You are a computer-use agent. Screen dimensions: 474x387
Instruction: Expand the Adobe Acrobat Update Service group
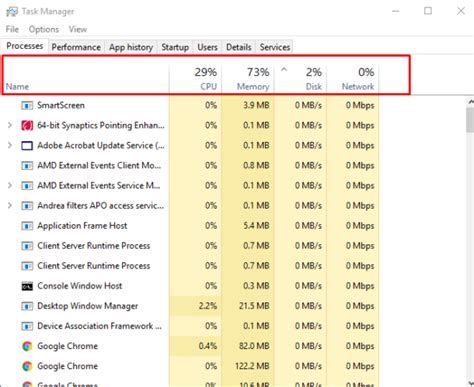10,145
